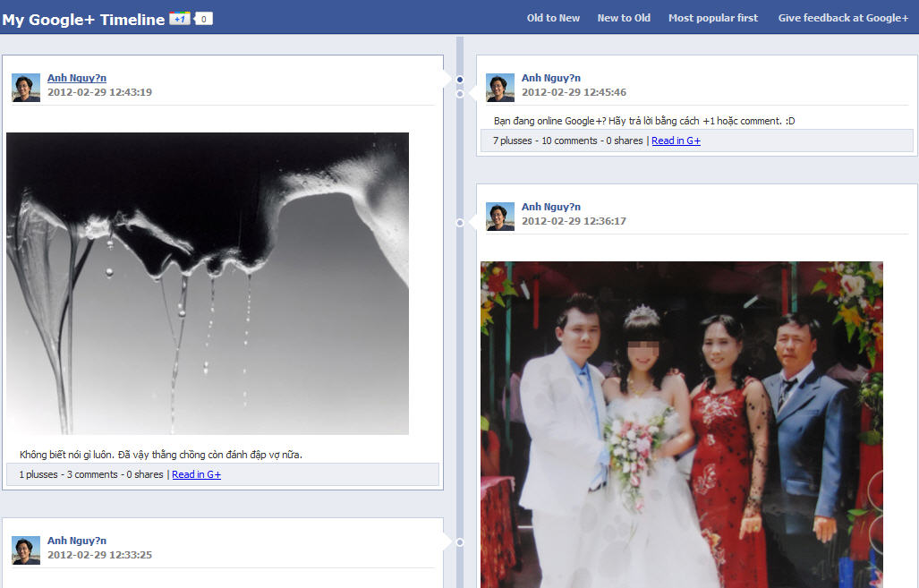Sort timeline New to Old
The image size is (919, 588).
[624, 18]
